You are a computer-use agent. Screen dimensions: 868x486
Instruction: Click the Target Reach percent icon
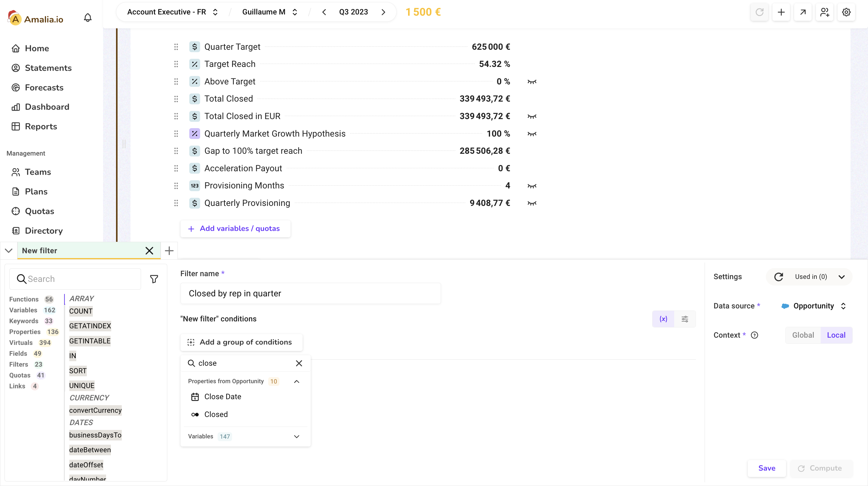click(194, 64)
